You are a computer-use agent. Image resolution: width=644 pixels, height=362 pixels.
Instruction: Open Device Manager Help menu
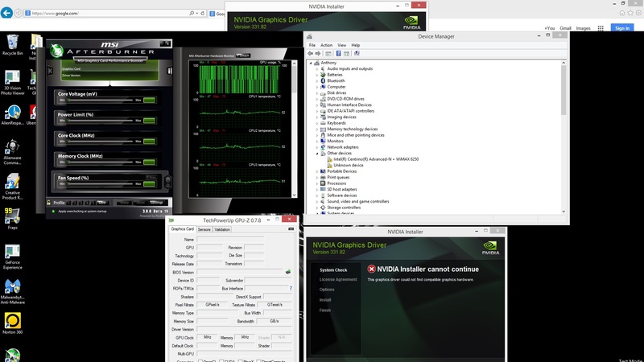pyautogui.click(x=356, y=45)
